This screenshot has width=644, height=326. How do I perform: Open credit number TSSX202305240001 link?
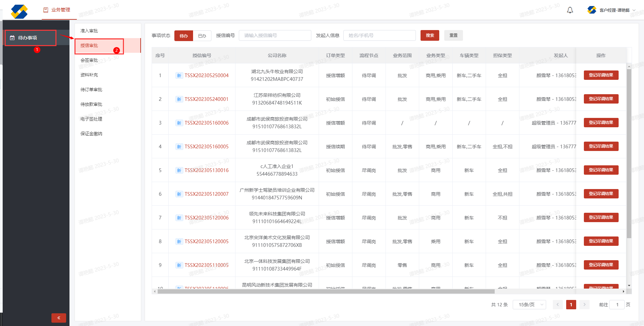coord(206,99)
